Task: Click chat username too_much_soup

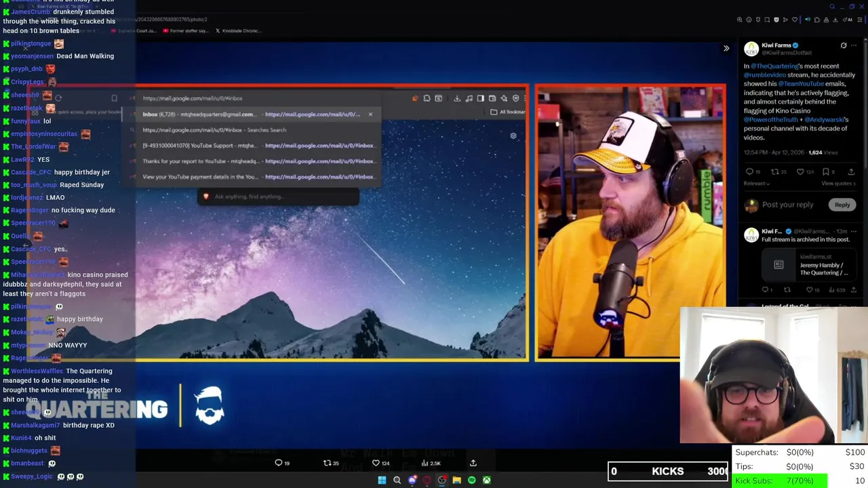Action: [34, 185]
